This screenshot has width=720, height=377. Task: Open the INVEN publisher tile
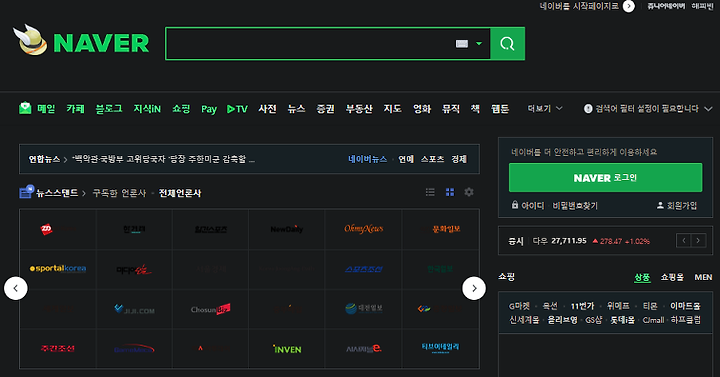pos(287,349)
